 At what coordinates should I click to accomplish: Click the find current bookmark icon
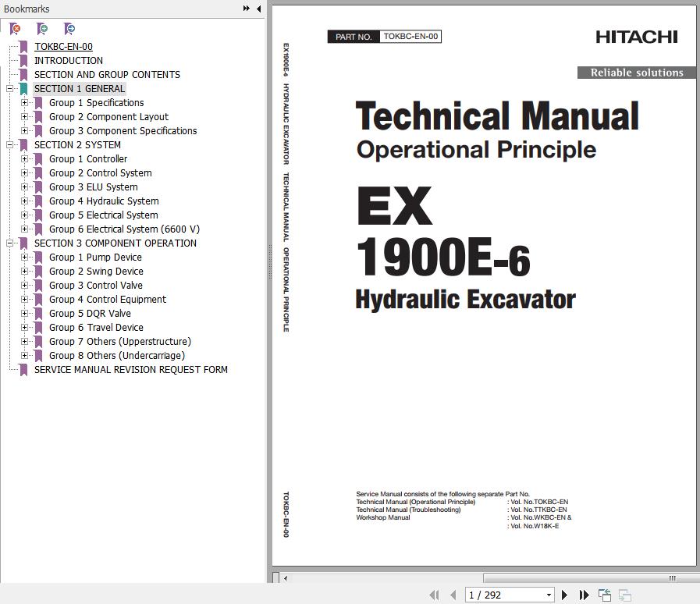(x=69, y=29)
